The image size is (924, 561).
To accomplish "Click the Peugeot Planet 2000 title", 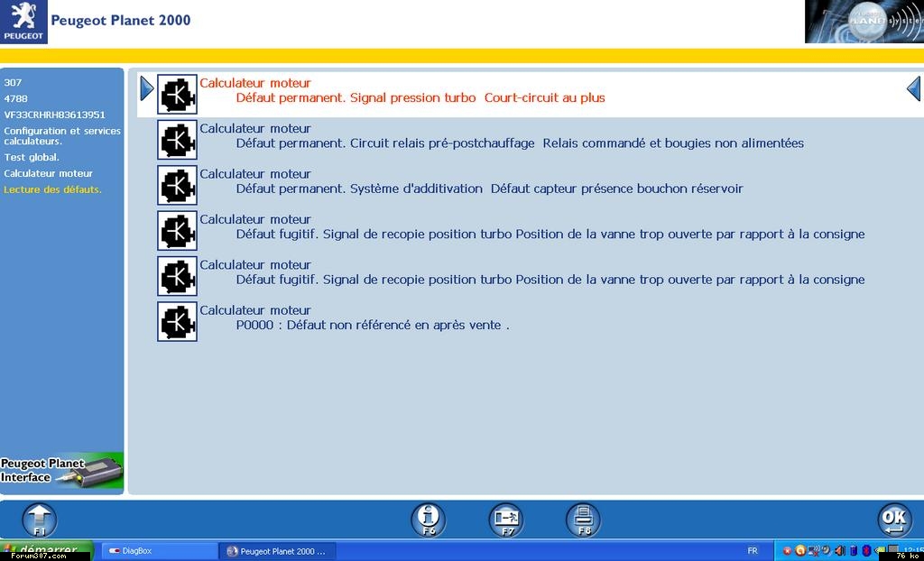I will (x=121, y=20).
